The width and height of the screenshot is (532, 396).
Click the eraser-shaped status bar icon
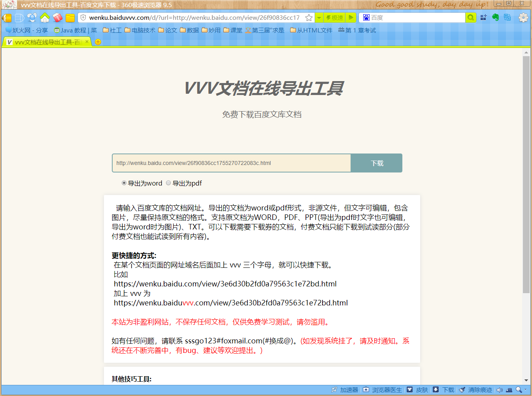click(509, 390)
